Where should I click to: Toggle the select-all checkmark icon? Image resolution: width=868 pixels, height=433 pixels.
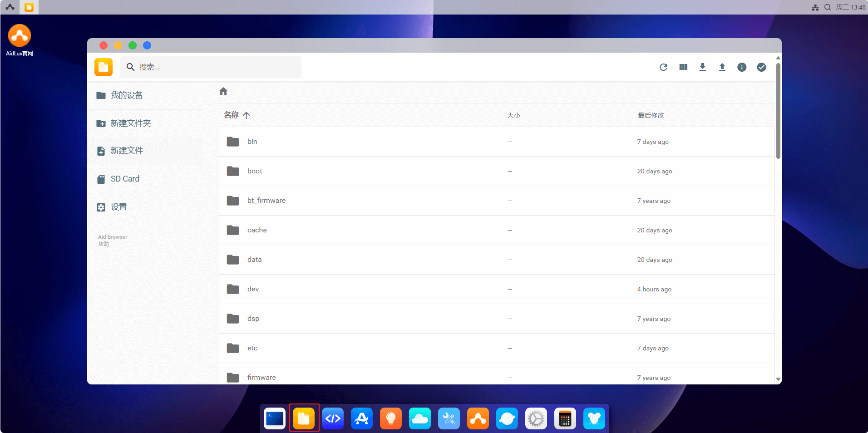coord(761,67)
